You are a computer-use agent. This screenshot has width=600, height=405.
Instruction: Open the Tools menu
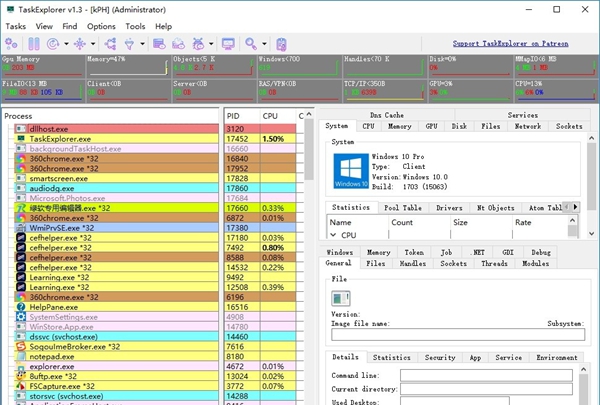point(135,26)
